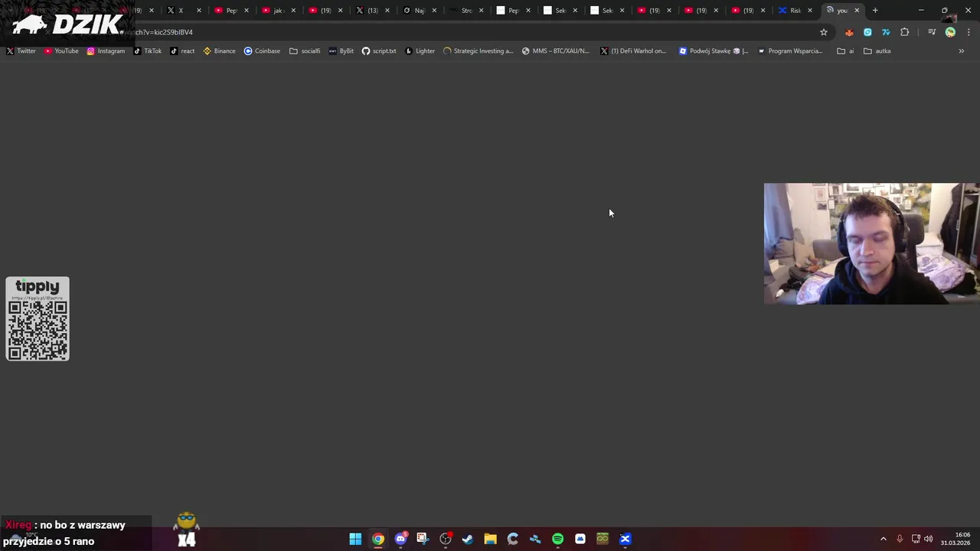Open the Windows Start menu
The height and width of the screenshot is (551, 980).
click(355, 539)
